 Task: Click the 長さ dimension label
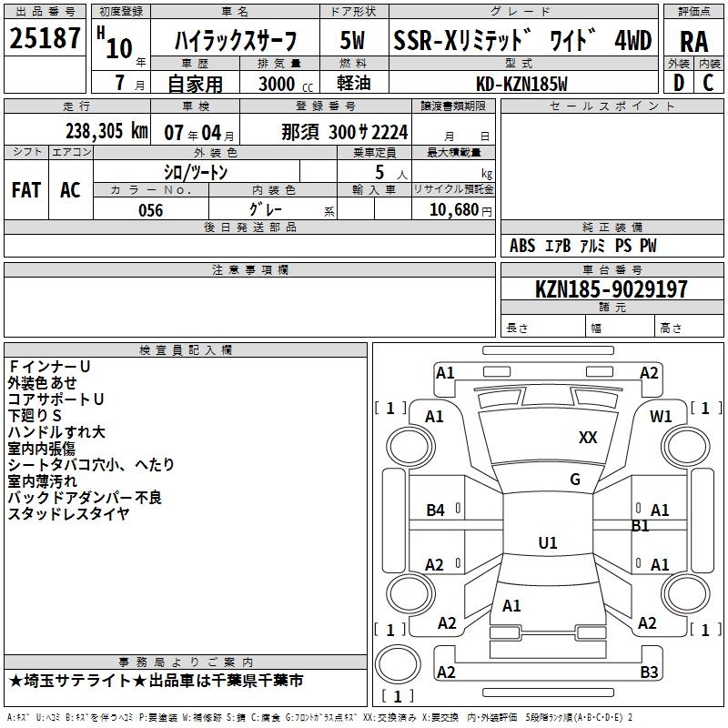point(517,329)
